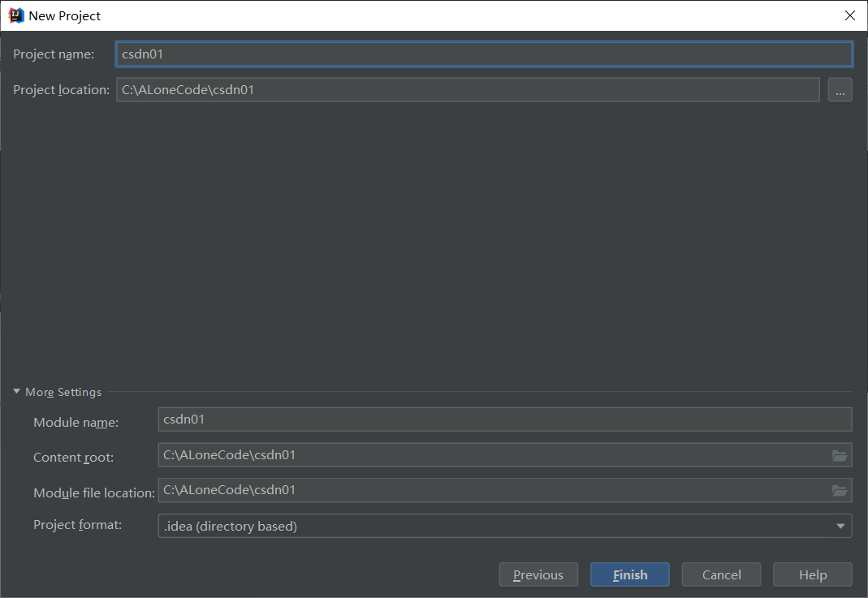The image size is (868, 598).
Task: Click the Project format label
Action: point(77,525)
